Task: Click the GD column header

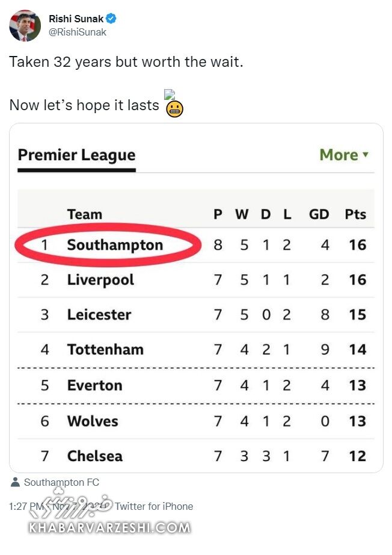Action: tap(319, 214)
